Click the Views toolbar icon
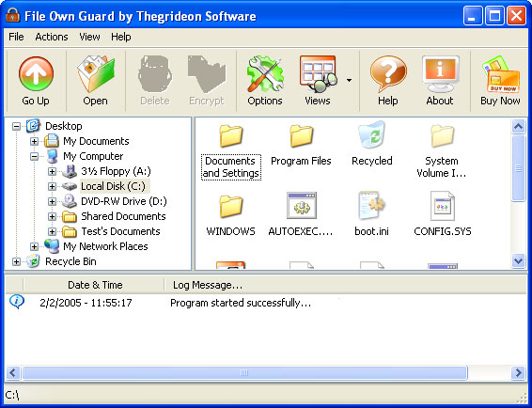Image resolution: width=532 pixels, height=408 pixels. (x=318, y=74)
